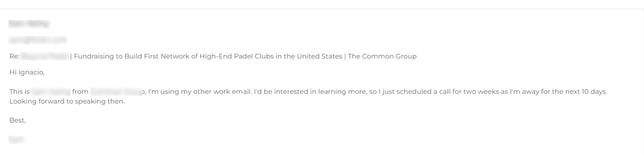Image resolution: width=644 pixels, height=164 pixels.
Task: Click the blurred company name after "from"
Action: click(116, 92)
